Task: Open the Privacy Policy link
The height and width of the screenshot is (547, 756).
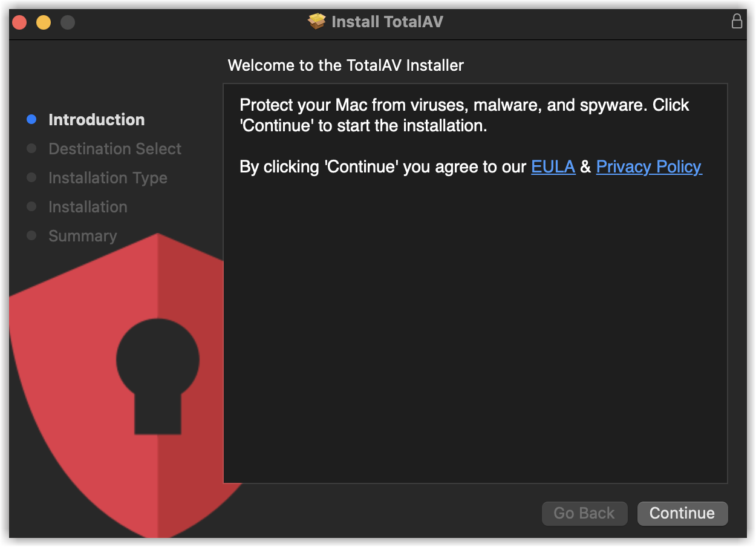Action: (x=649, y=167)
